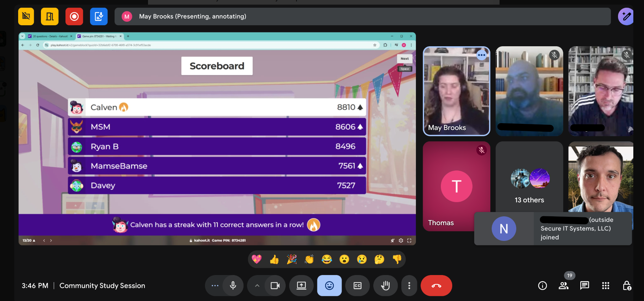Turn off the camera

(x=275, y=285)
